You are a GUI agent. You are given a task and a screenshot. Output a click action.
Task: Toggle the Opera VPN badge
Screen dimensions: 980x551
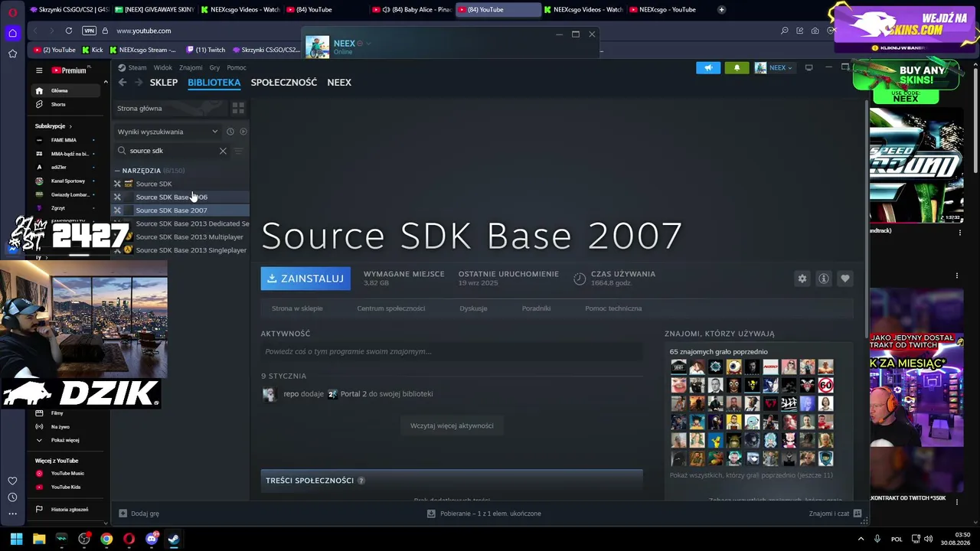pos(89,31)
